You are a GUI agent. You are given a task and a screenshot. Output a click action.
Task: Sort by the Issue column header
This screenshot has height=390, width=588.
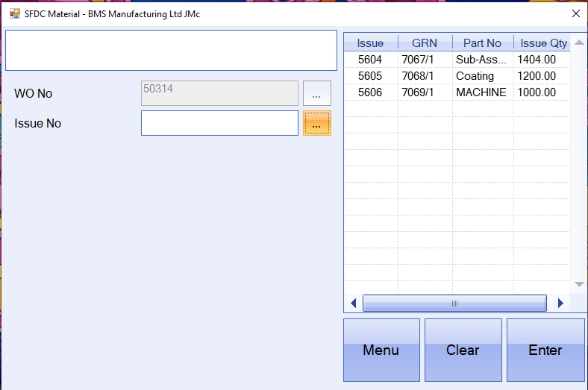click(x=370, y=43)
